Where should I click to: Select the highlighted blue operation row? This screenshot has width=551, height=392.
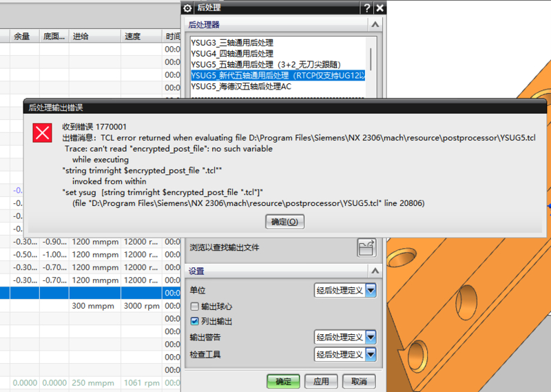click(90, 293)
